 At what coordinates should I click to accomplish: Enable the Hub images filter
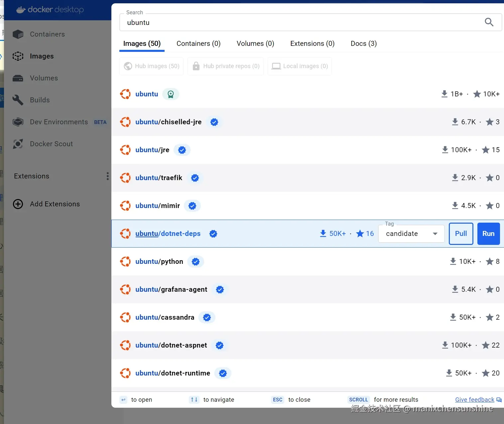click(151, 66)
